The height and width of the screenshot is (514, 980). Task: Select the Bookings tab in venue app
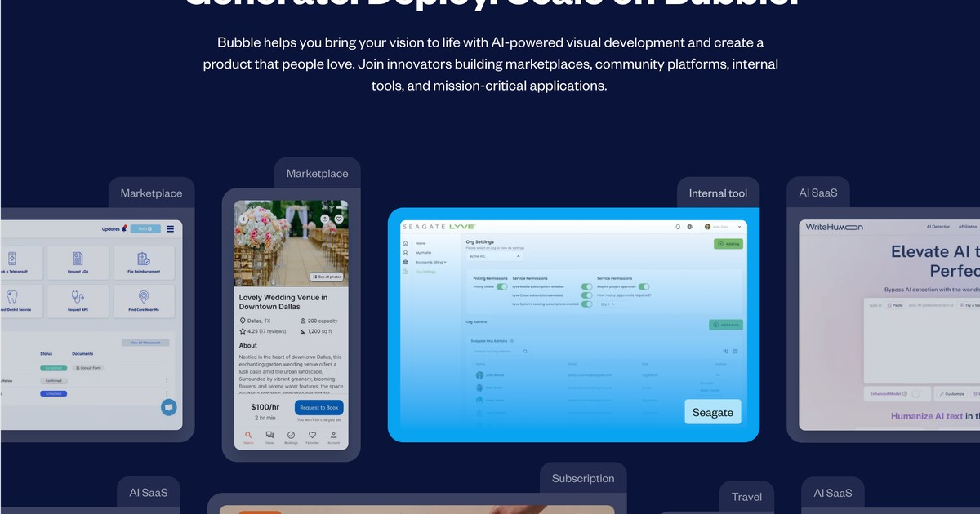pyautogui.click(x=291, y=438)
